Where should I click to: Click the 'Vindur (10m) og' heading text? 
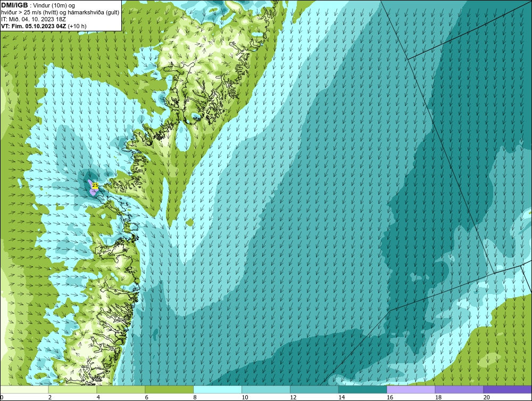click(x=55, y=6)
